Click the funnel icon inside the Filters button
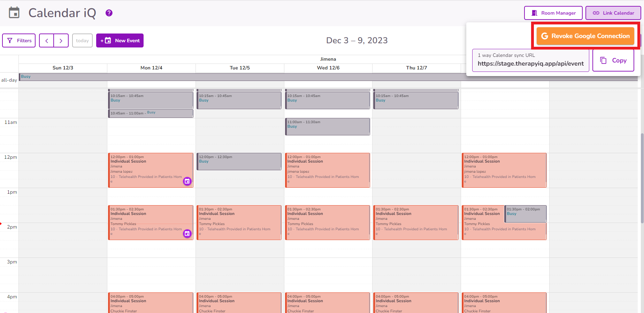Image resolution: width=644 pixels, height=313 pixels. tap(9, 40)
